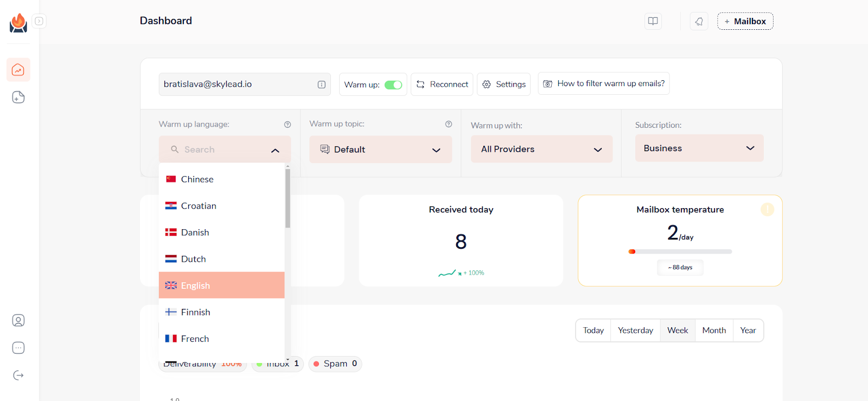Open the Business subscription dropdown
This screenshot has height=401, width=868.
[699, 148]
